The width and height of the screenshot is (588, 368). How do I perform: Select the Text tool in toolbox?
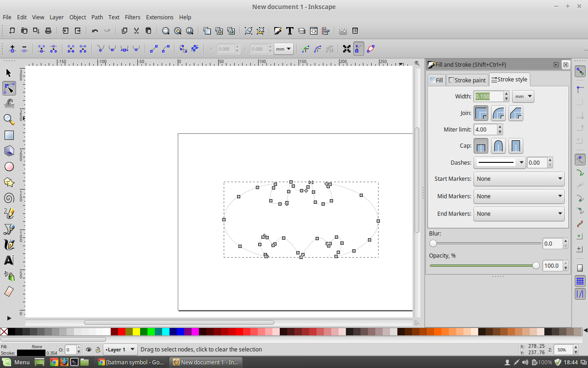(9, 260)
